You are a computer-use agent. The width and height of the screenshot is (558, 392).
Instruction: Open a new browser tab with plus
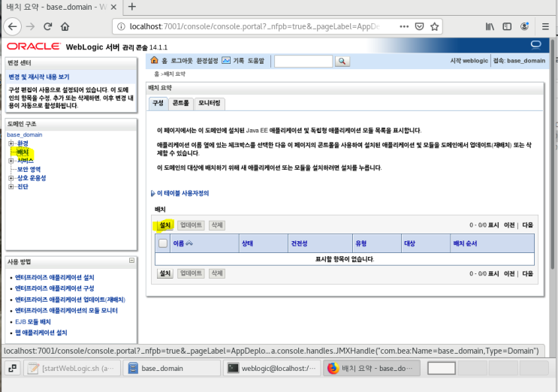click(132, 7)
